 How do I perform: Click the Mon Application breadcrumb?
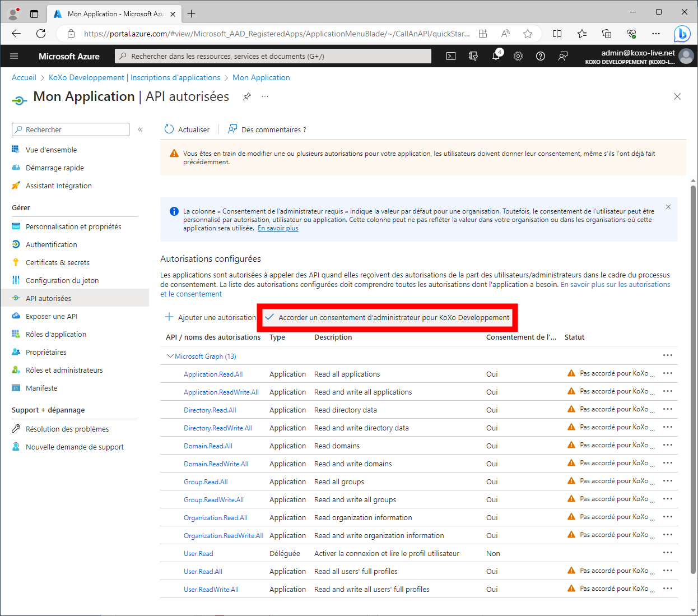261,77
